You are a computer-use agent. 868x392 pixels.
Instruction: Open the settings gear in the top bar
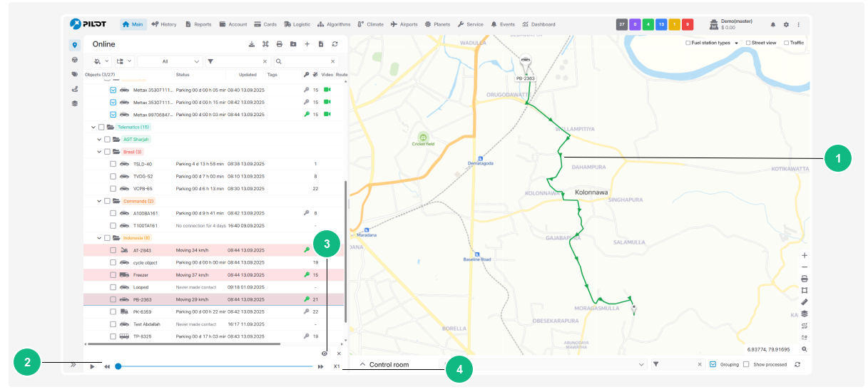pyautogui.click(x=786, y=24)
